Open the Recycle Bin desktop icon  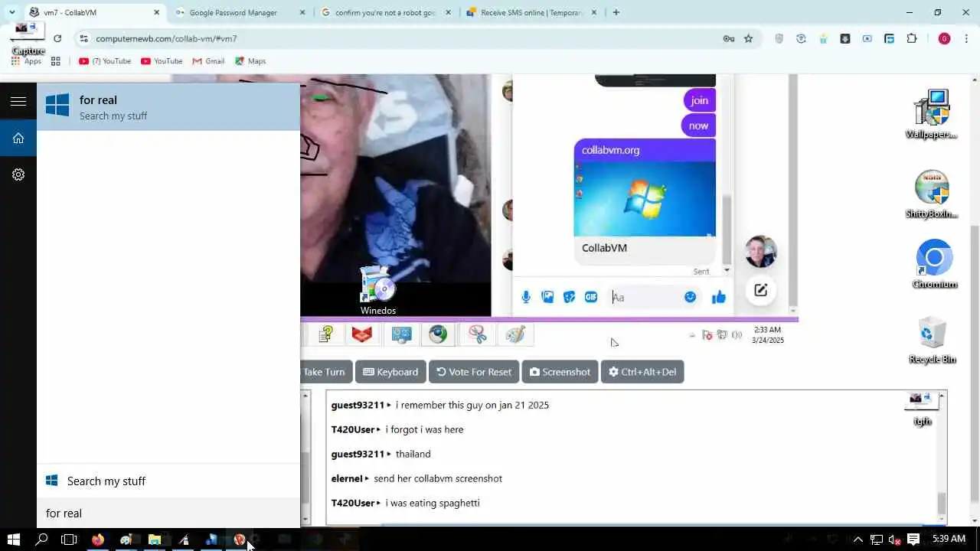pyautogui.click(x=932, y=339)
